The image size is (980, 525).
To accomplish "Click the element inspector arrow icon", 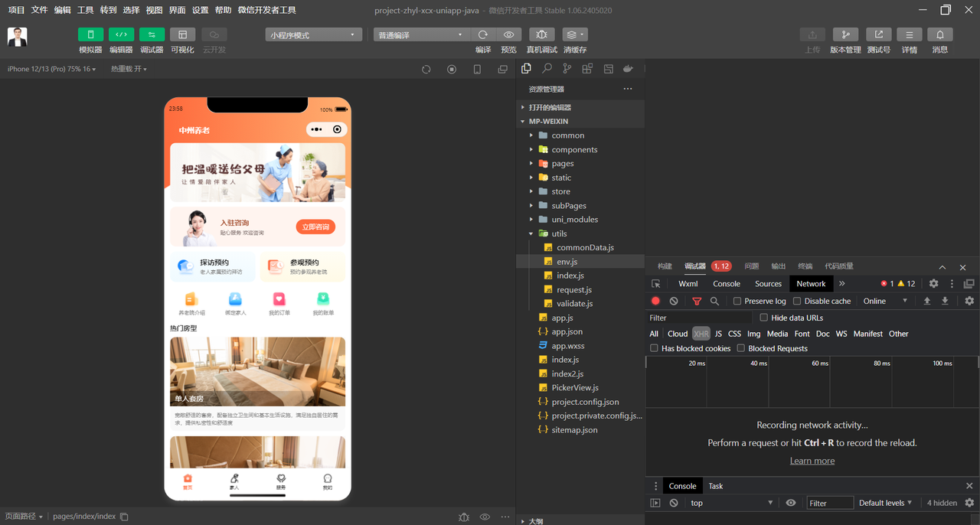I will point(656,283).
